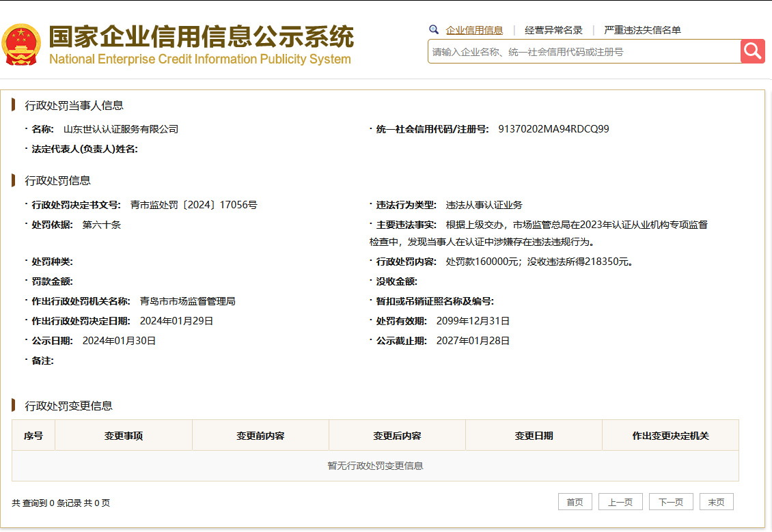This screenshot has height=532, width=772.
Task: Click the 变更后内容 column header
Action: pos(398,436)
